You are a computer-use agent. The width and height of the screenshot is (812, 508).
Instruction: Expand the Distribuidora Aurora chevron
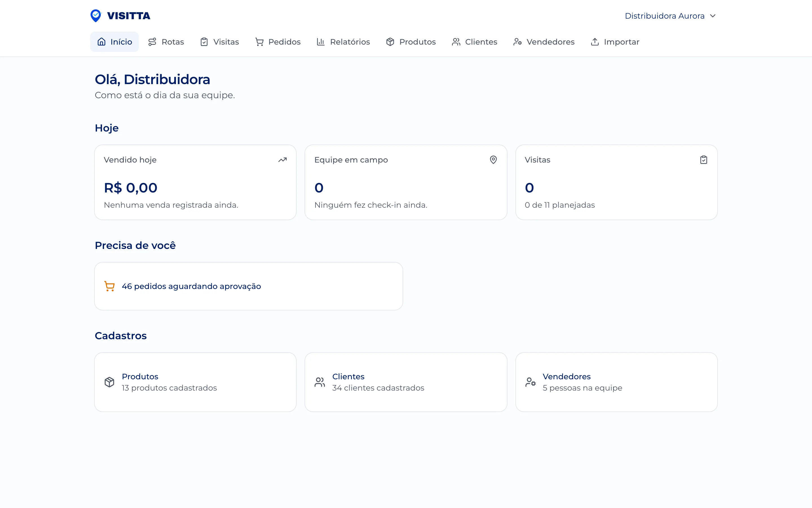713,16
